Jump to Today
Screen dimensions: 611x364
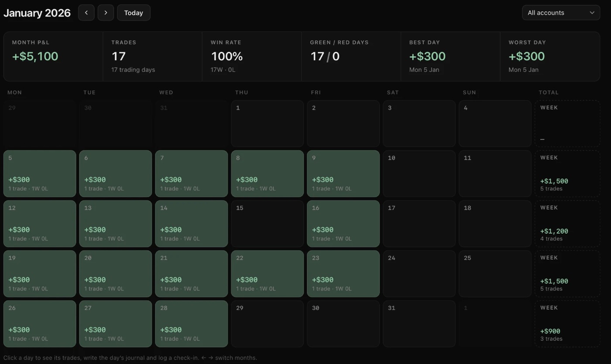pyautogui.click(x=134, y=13)
